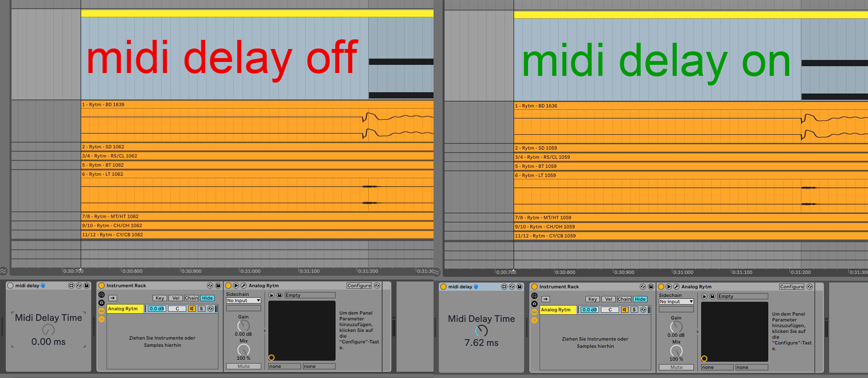Image resolution: width=868 pixels, height=378 pixels.
Task: Open left Sidechain No Input dropdown
Action: point(243,301)
